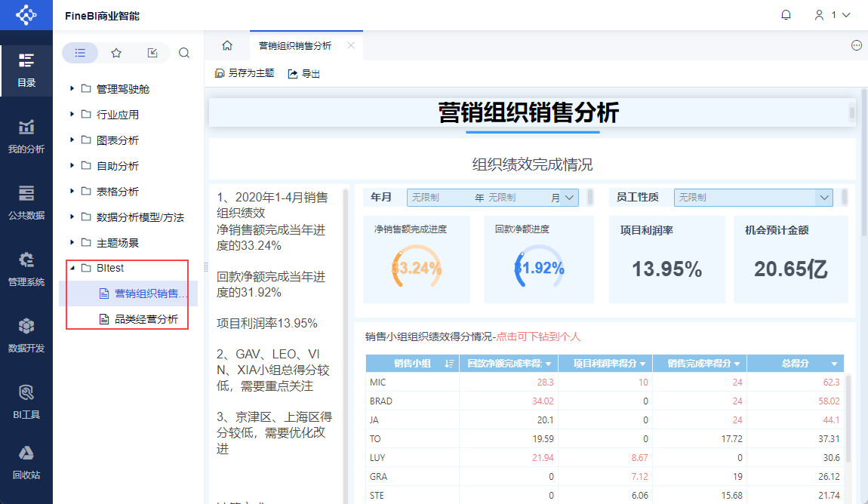This screenshot has width=868, height=504.
Task: Select the 品类经营分析 report
Action: coord(146,319)
